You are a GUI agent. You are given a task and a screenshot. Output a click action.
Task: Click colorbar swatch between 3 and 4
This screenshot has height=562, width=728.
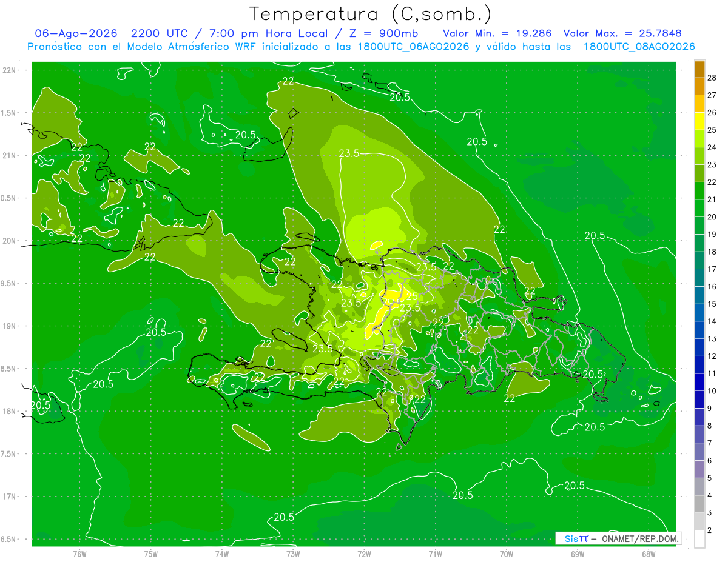point(699,504)
